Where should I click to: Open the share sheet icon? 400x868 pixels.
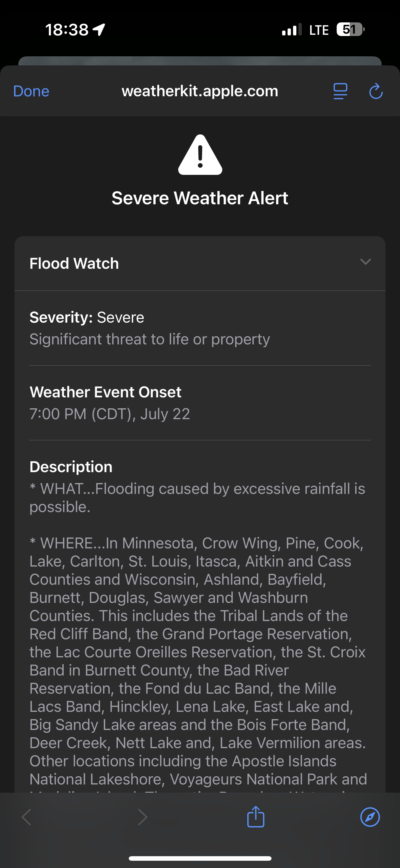256,817
